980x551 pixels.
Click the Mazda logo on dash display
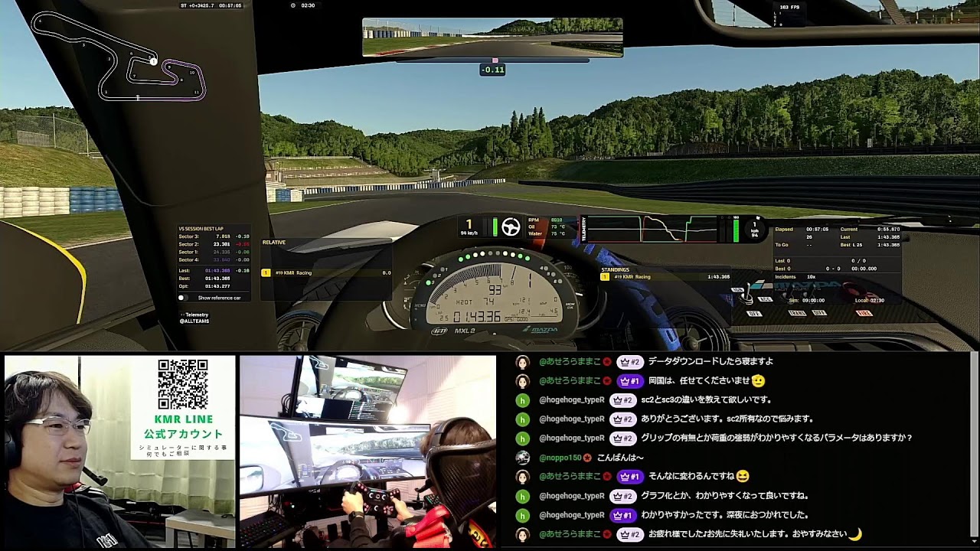(541, 329)
